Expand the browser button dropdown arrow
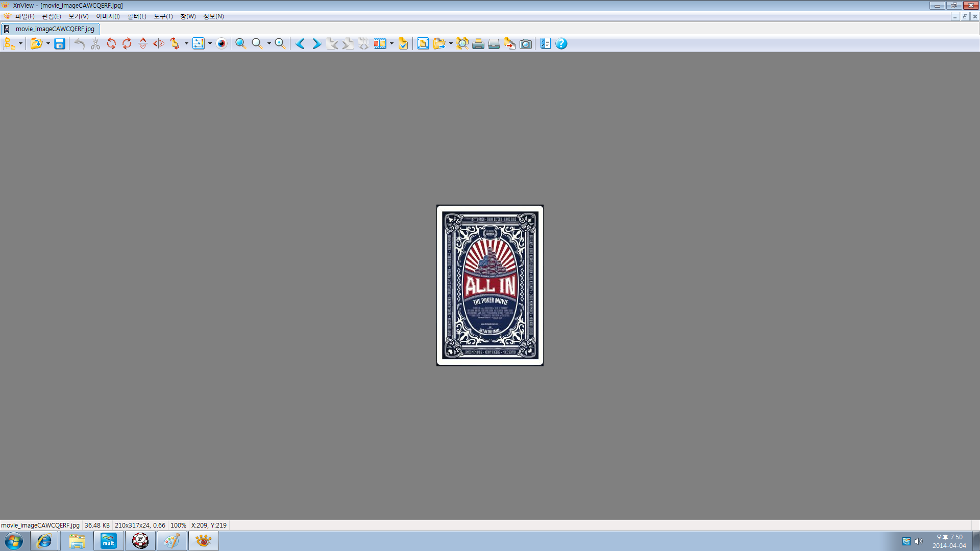Screen dimensions: 980x551 pyautogui.click(x=20, y=44)
